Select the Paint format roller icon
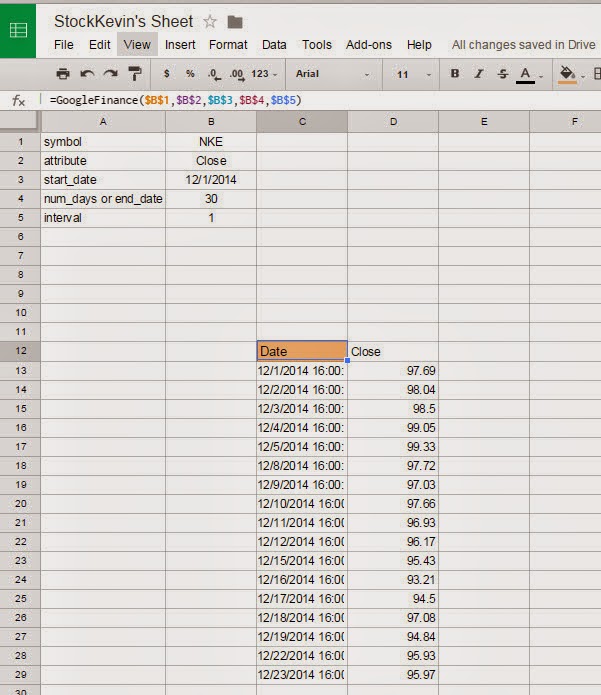 (134, 74)
